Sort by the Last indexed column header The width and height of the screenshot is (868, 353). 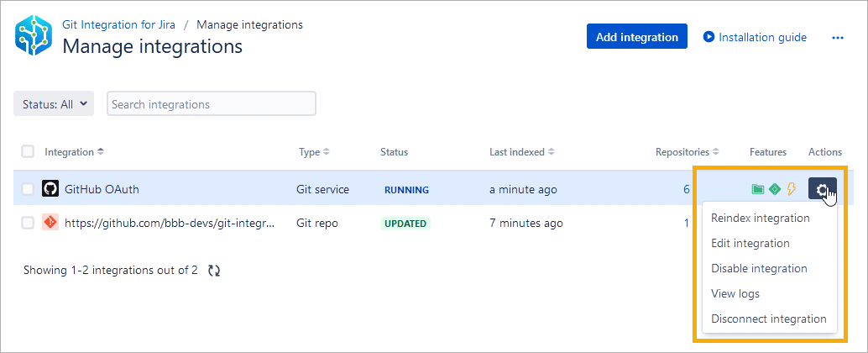pyautogui.click(x=521, y=152)
